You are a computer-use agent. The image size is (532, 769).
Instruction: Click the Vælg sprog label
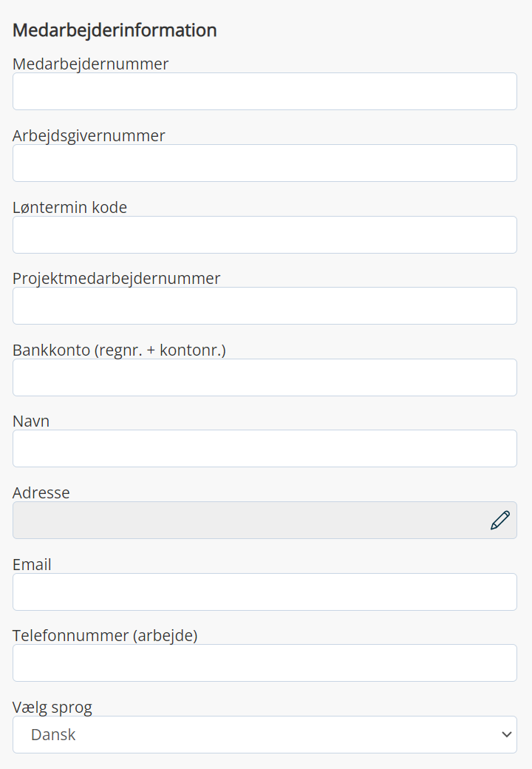click(52, 708)
